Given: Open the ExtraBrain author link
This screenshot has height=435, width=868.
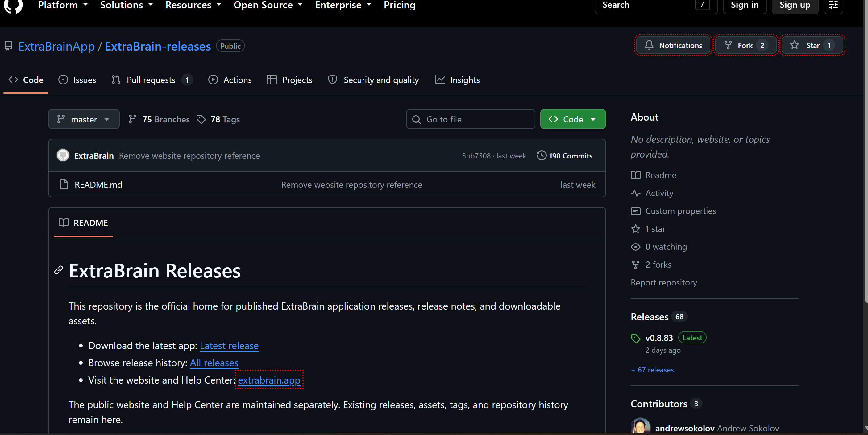Looking at the screenshot, I should (x=94, y=156).
